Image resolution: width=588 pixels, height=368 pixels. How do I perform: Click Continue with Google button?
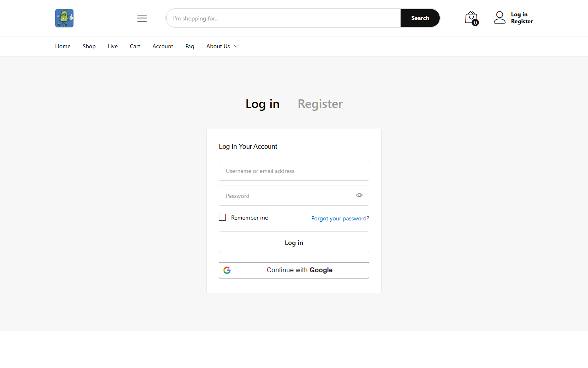tap(294, 270)
